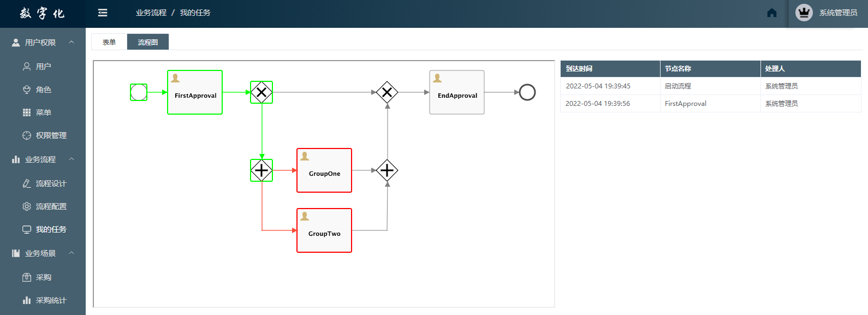Click the home icon in header
The width and height of the screenshot is (868, 315).
point(771,13)
